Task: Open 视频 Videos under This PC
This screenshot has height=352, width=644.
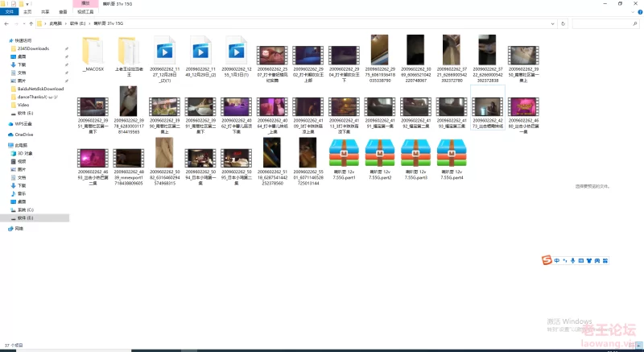Action: pos(19,161)
